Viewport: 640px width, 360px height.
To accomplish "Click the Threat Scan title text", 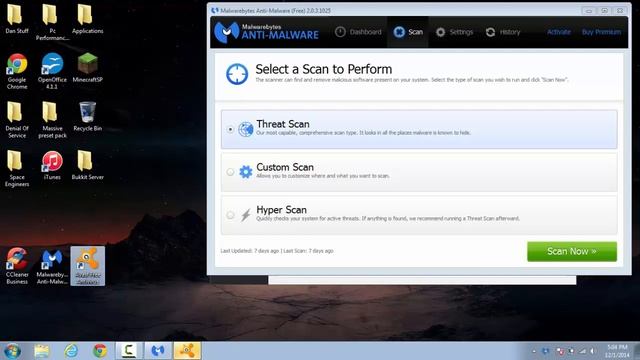I will tap(283, 124).
